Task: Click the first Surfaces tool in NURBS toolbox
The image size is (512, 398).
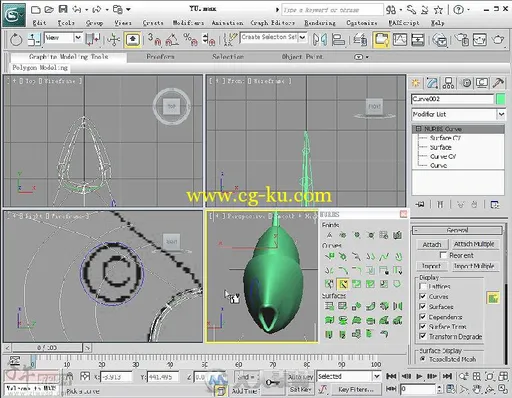Action: [329, 306]
